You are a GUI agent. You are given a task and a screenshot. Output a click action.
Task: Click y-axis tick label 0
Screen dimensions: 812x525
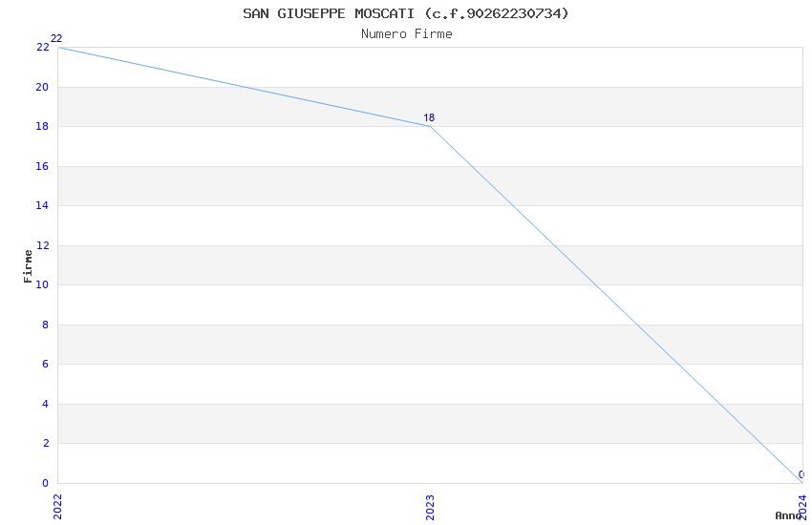tap(46, 483)
